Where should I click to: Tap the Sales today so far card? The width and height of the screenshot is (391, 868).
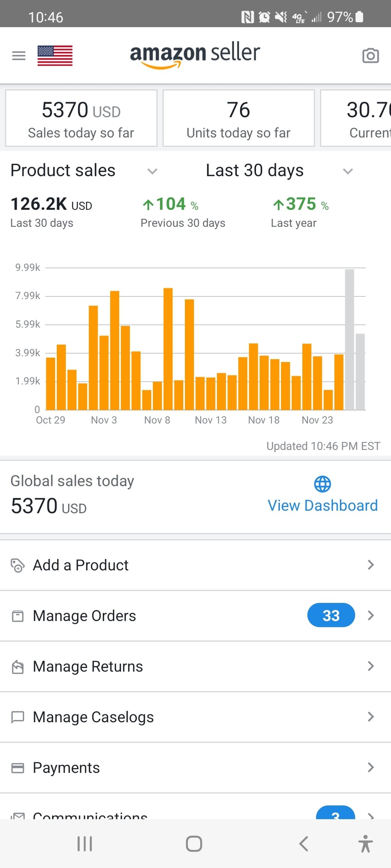click(x=81, y=118)
